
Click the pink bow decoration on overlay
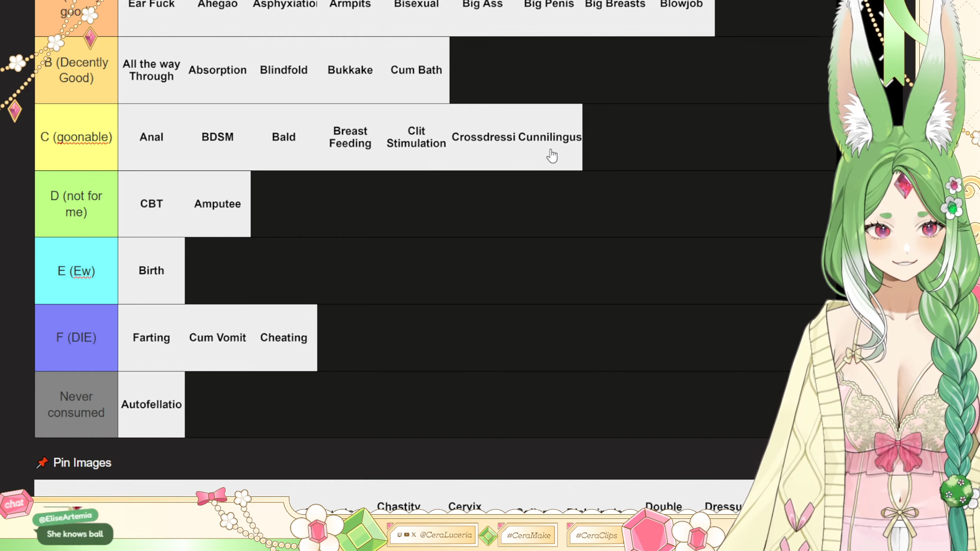(211, 496)
